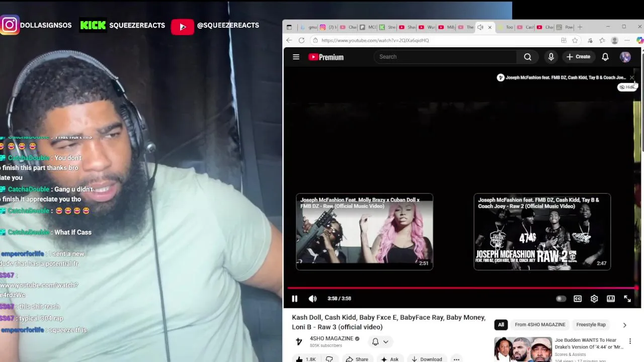Open the address bar split screen icon

coord(563,40)
